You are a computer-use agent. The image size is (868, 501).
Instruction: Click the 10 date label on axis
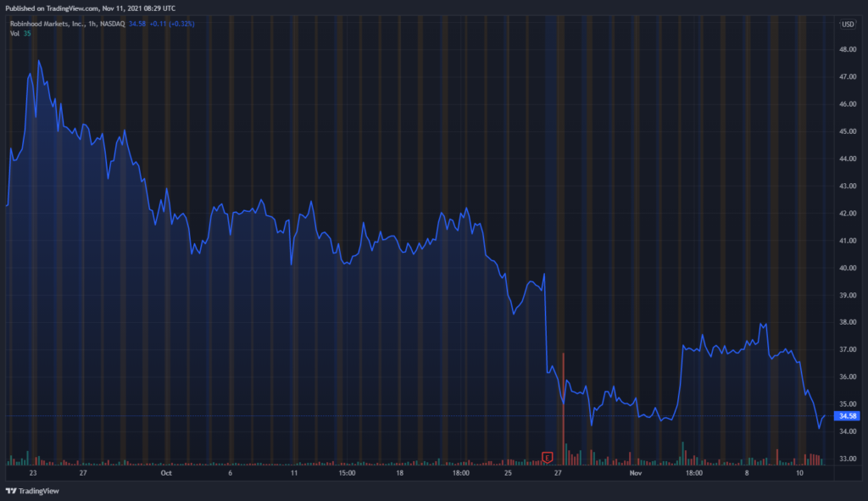799,473
